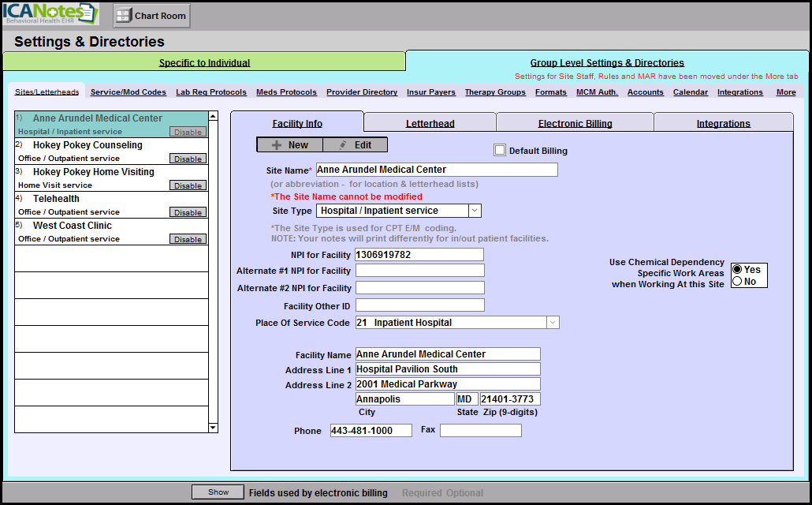
Task: Go to Specific to Individual settings
Action: [x=204, y=63]
